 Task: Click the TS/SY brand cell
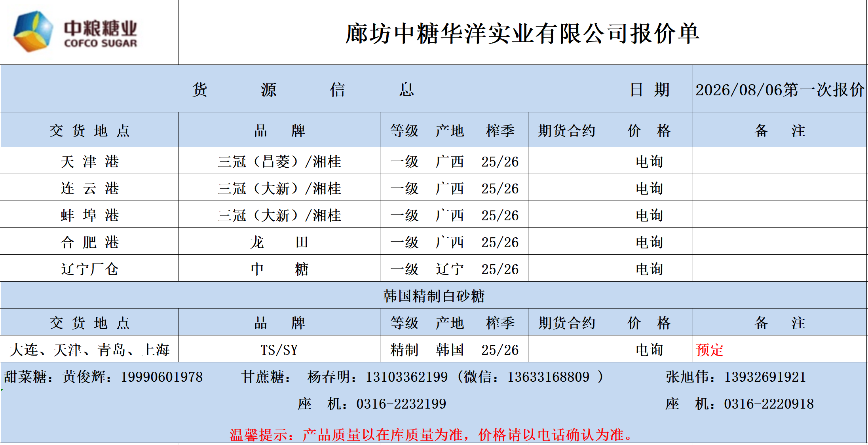coord(279,349)
